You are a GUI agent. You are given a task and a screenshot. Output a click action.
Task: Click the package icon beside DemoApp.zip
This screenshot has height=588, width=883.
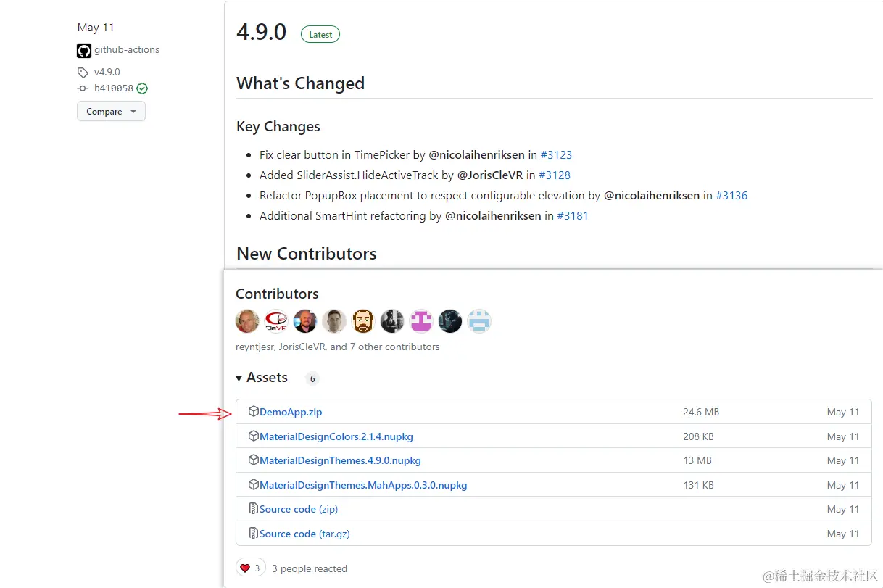click(x=254, y=411)
